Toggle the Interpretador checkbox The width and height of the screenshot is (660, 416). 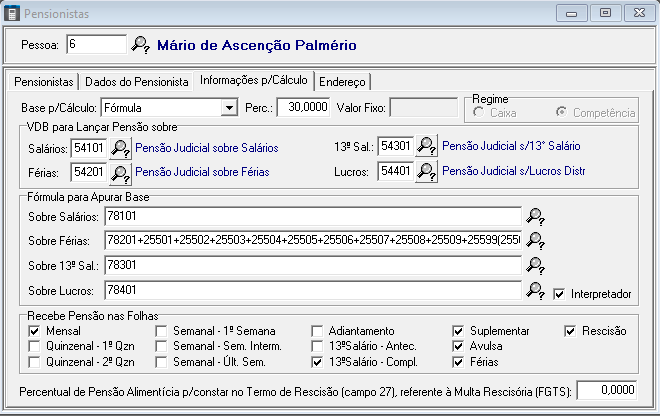(x=559, y=294)
